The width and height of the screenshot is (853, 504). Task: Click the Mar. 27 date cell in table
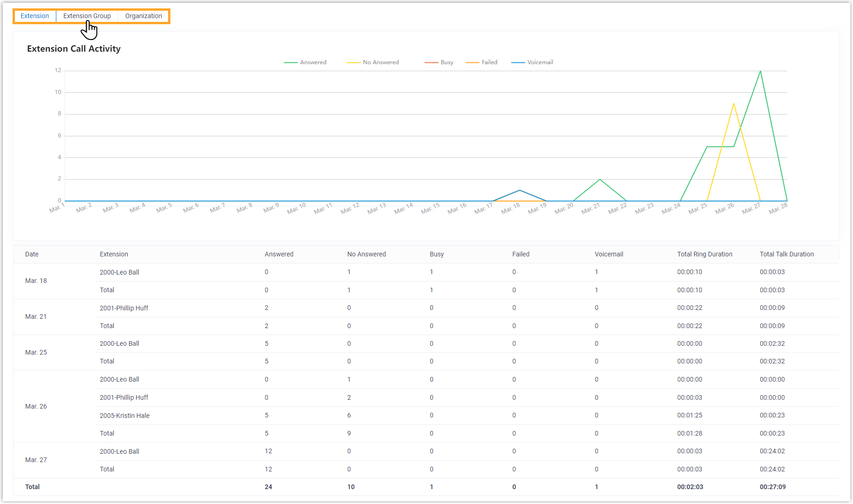pyautogui.click(x=36, y=460)
